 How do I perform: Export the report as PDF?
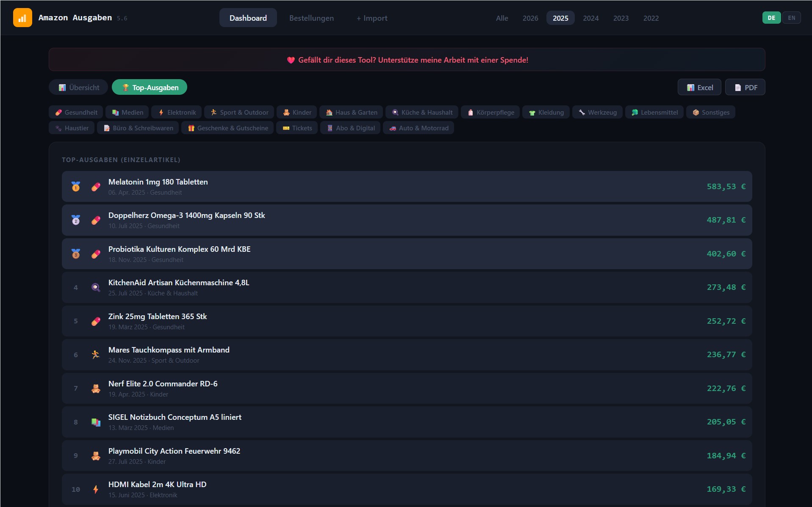pos(745,87)
